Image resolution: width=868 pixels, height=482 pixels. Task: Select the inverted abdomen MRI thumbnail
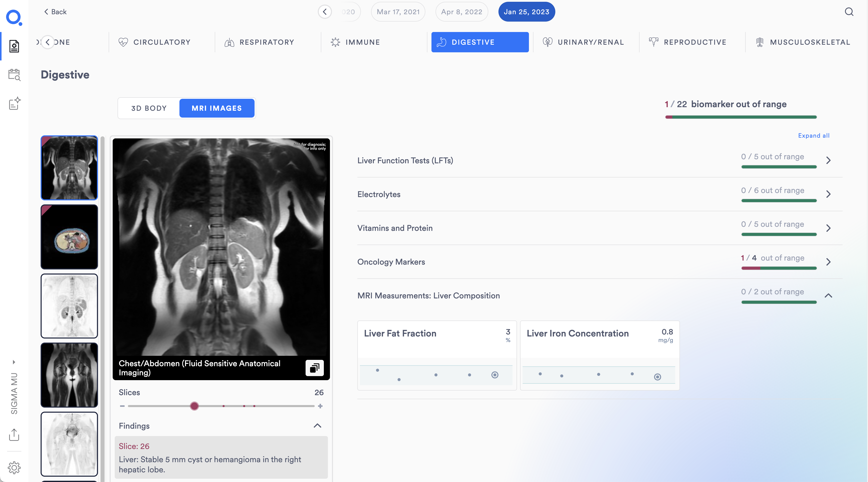click(69, 306)
